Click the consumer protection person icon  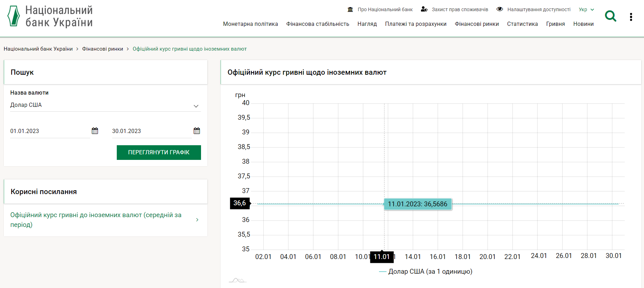424,9
